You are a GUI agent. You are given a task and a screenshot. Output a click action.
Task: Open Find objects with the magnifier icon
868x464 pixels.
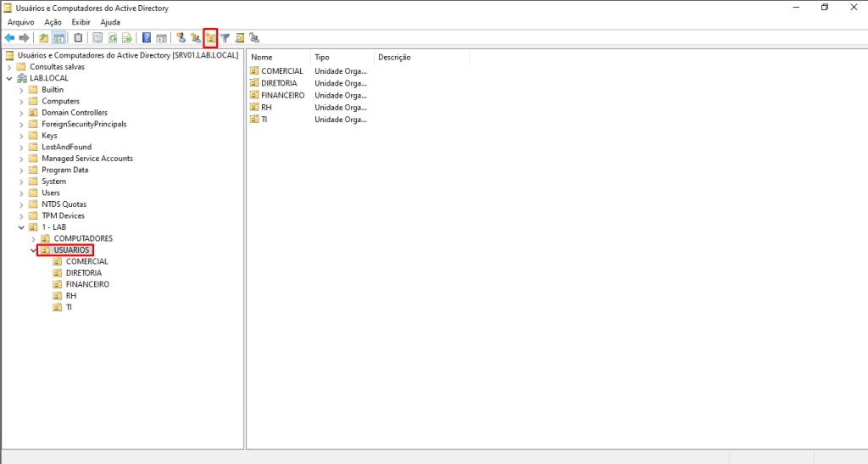(240, 37)
